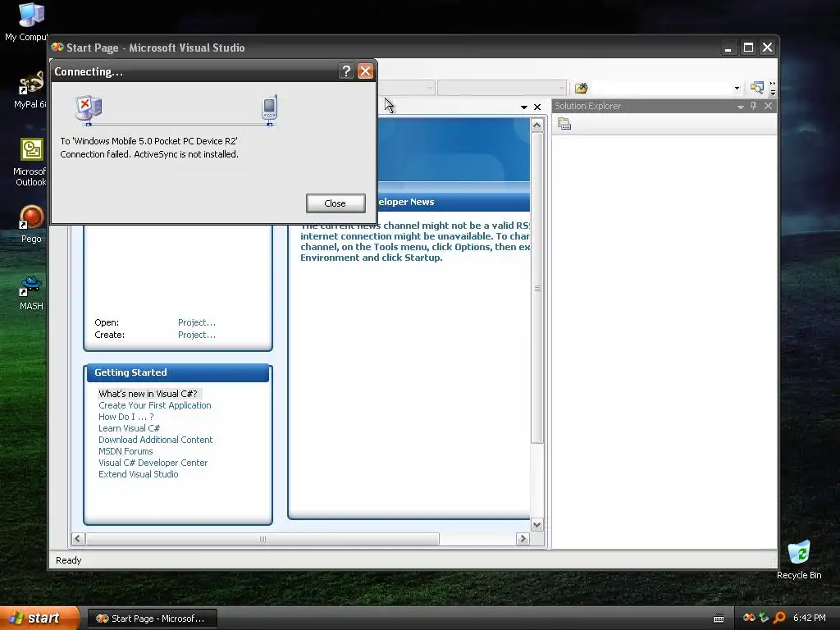The height and width of the screenshot is (630, 840).
Task: Click the Pocket PC device icon in dialog
Action: (269, 109)
